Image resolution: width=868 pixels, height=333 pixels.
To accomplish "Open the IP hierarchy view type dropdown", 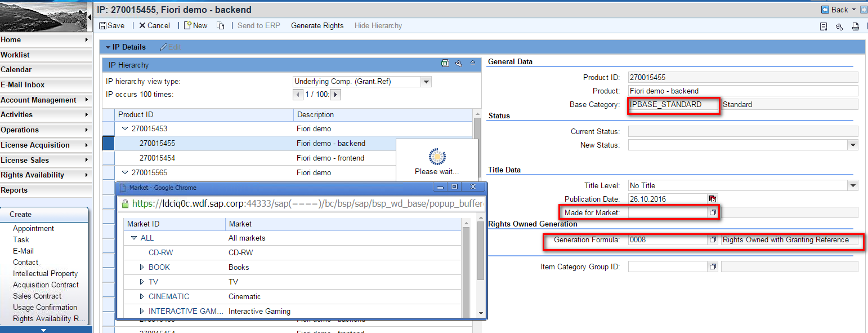I will 426,82.
